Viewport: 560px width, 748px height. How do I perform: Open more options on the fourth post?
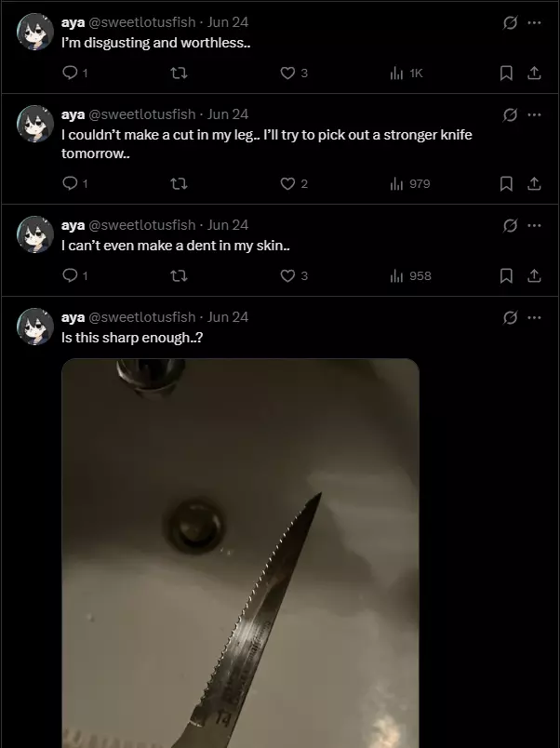(x=534, y=318)
